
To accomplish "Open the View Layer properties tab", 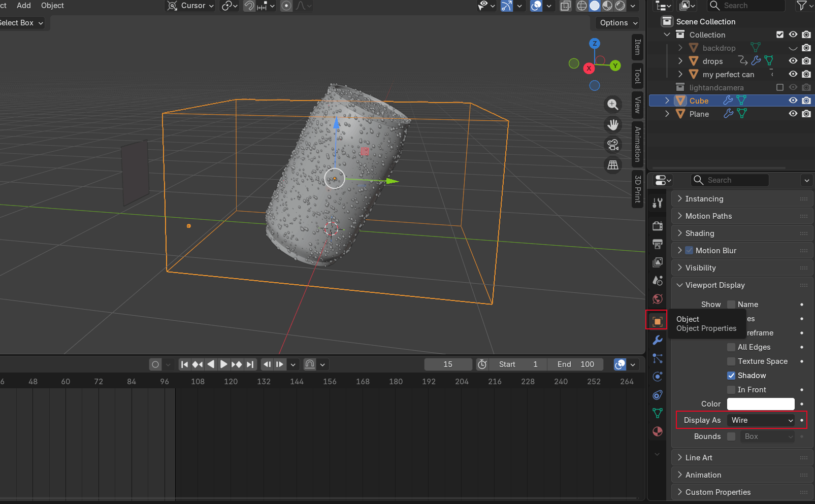I will tap(658, 262).
